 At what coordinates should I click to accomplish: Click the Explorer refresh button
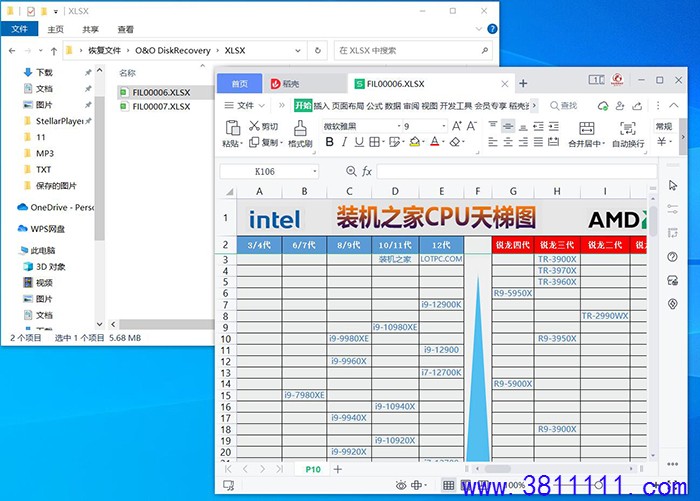[317, 50]
